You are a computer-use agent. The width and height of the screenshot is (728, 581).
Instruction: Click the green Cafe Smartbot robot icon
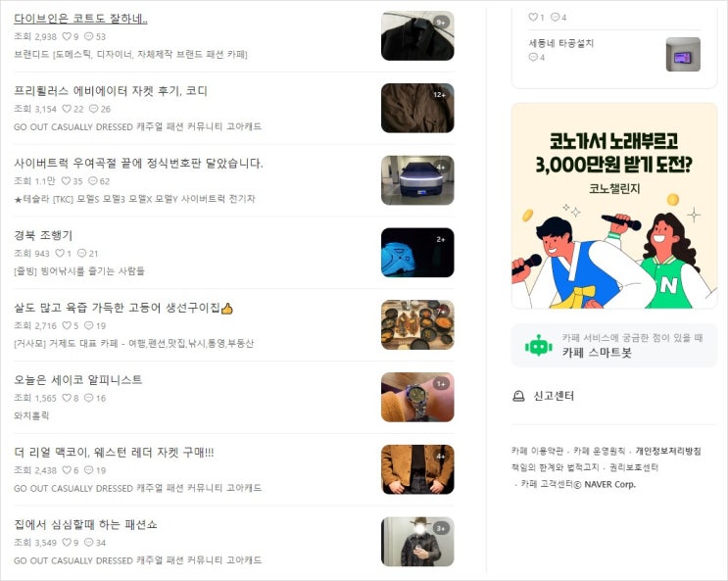[x=539, y=346]
